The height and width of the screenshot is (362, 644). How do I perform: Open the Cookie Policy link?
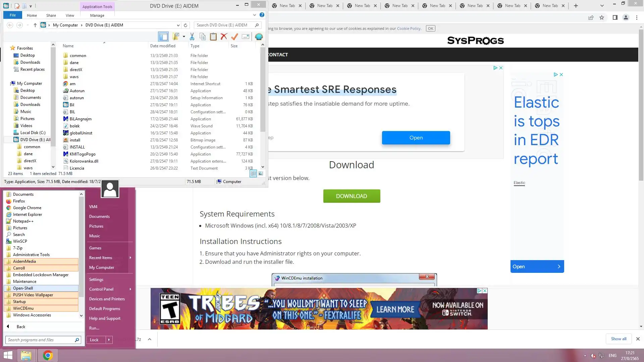[409, 28]
